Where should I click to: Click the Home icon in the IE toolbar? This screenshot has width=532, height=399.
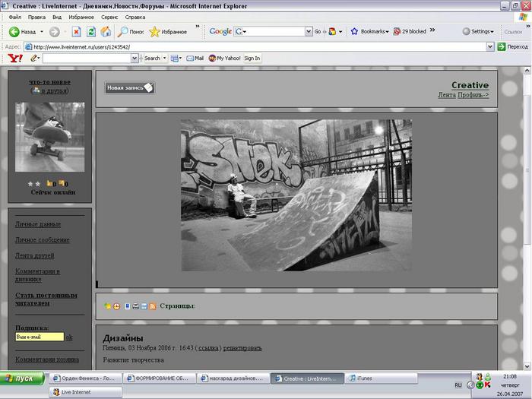(x=106, y=32)
